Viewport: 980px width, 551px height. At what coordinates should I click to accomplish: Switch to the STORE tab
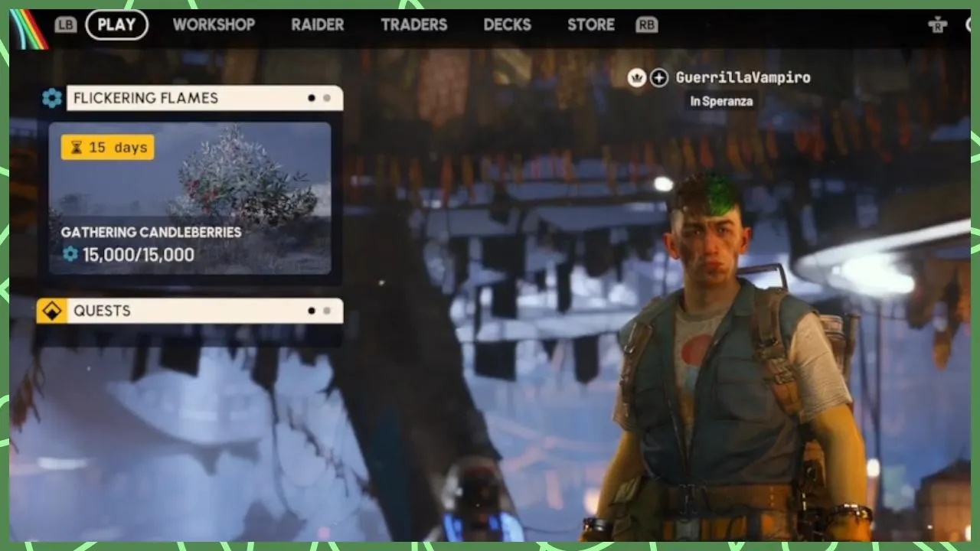pyautogui.click(x=591, y=24)
